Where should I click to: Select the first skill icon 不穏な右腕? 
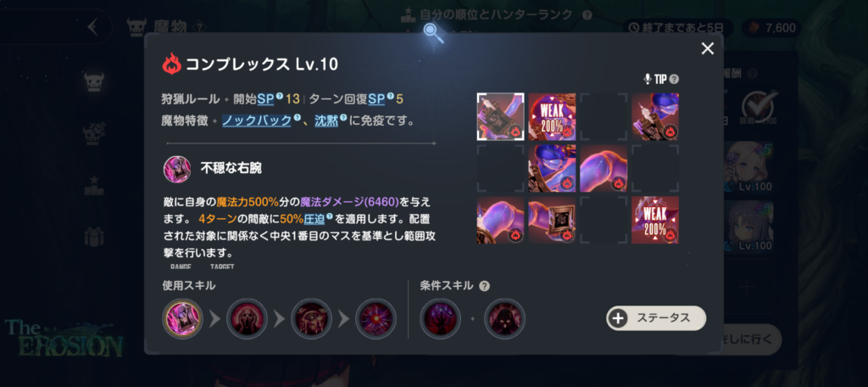click(183, 319)
